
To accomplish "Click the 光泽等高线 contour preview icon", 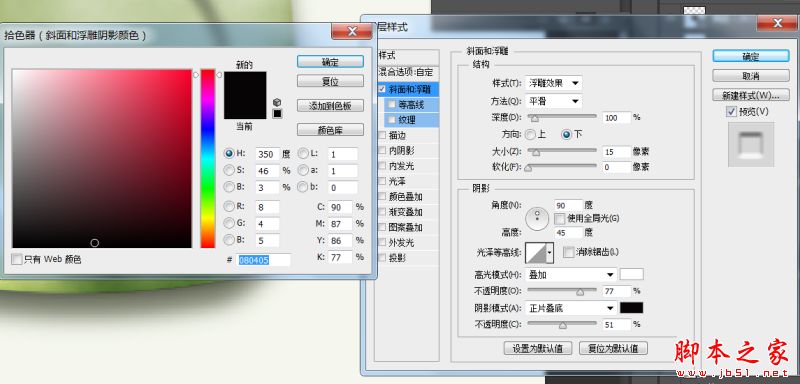I will point(535,252).
